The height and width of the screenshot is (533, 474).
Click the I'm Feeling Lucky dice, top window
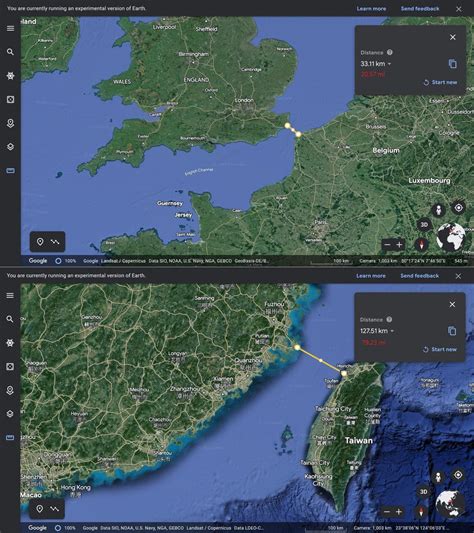11,99
